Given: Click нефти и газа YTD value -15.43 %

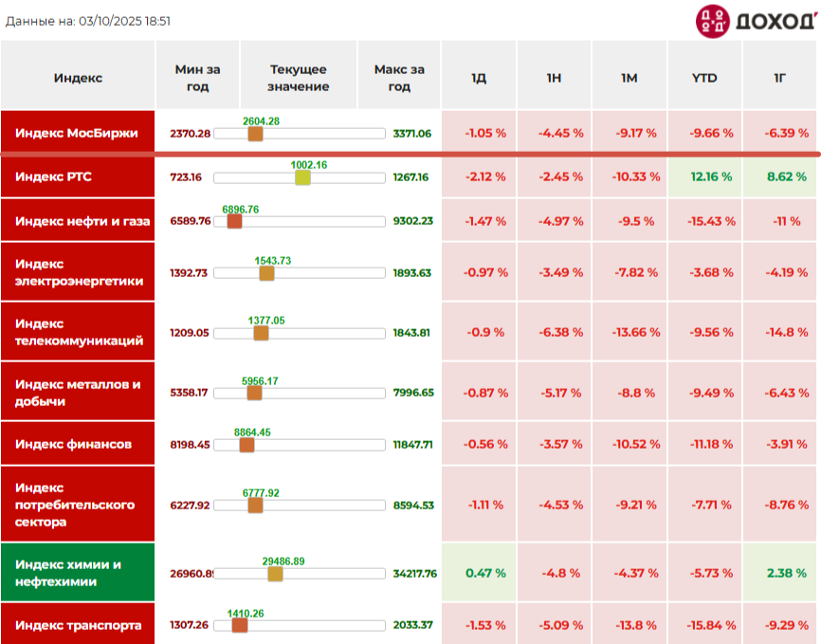Looking at the screenshot, I should pos(711,221).
